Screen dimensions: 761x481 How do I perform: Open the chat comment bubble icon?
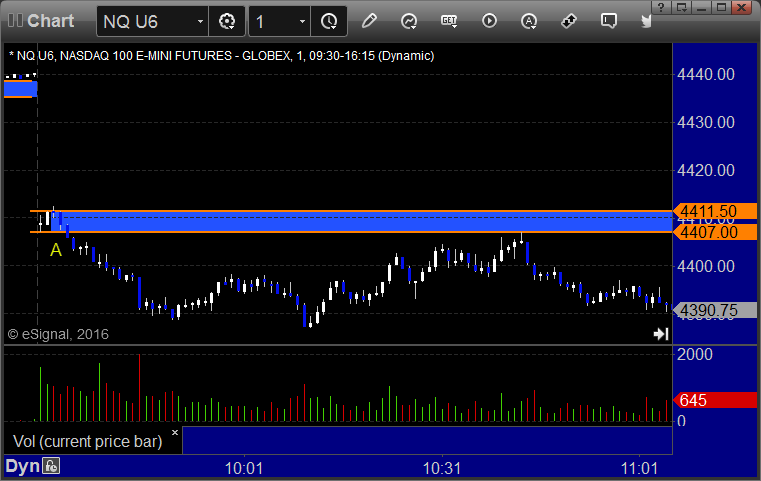(x=609, y=21)
